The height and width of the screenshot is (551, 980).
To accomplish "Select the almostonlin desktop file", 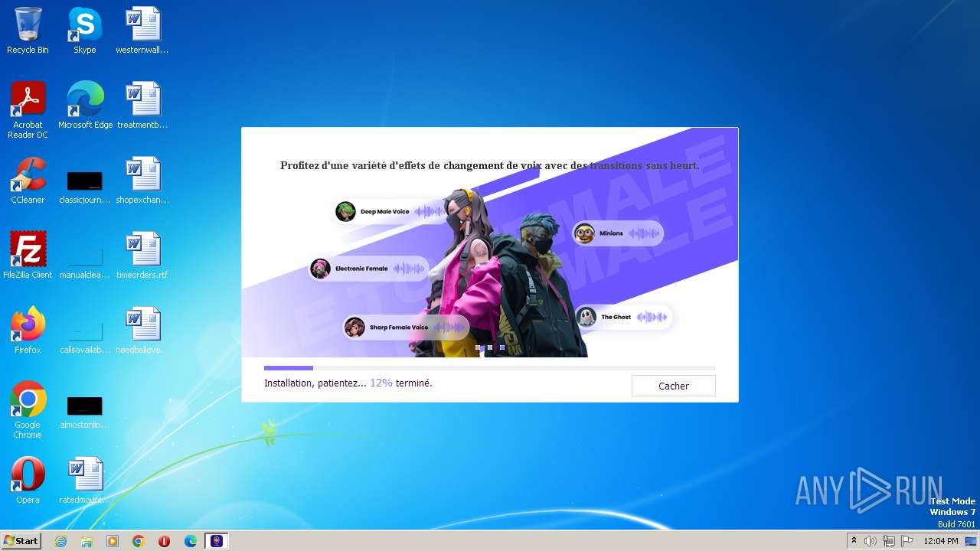I will 85,412.
